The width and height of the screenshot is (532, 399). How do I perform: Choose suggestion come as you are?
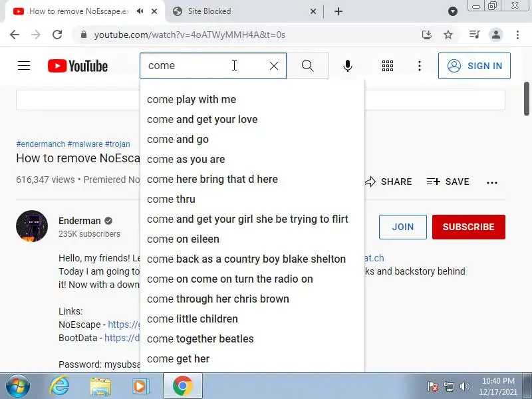(x=252, y=159)
